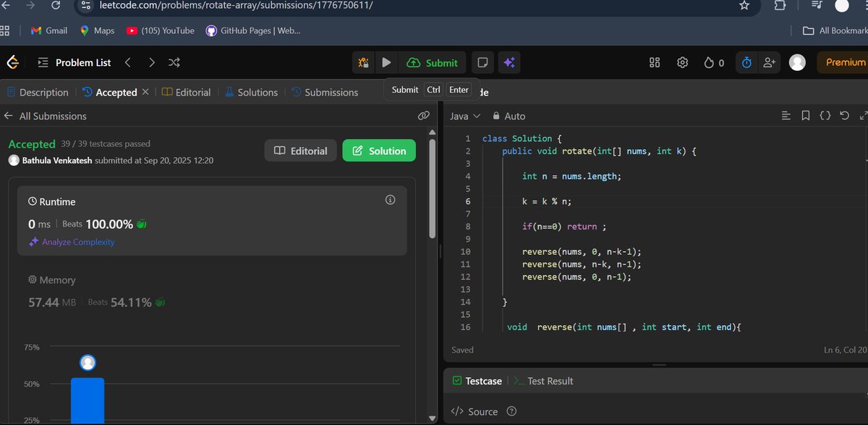Open browser extensions puzzle icon
The width and height of the screenshot is (868, 425).
(x=780, y=4)
